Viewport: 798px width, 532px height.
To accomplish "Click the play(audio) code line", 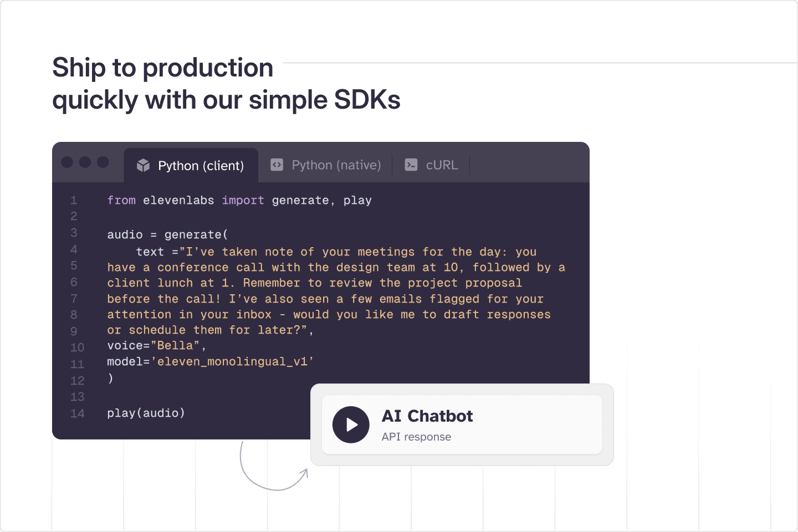I will (x=146, y=413).
